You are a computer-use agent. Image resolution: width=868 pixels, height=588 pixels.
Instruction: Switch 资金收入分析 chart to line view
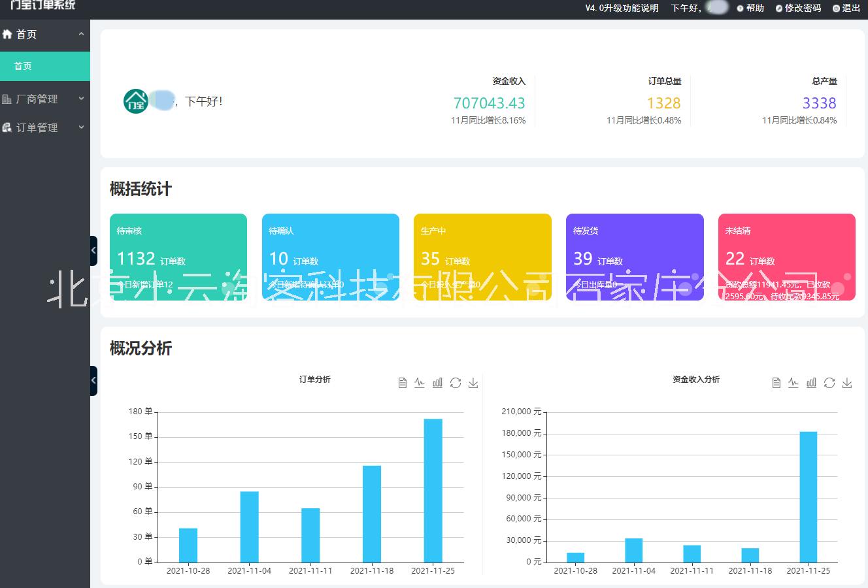(x=793, y=383)
